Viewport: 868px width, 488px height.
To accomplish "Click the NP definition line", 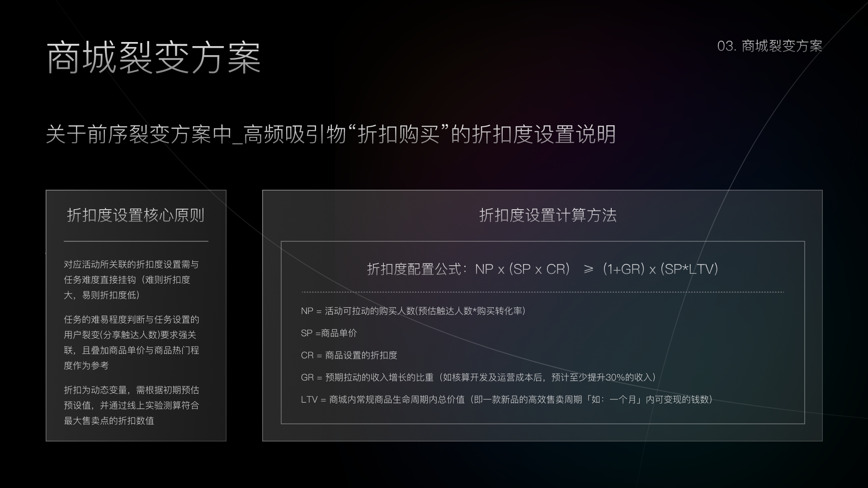I will pos(413,311).
